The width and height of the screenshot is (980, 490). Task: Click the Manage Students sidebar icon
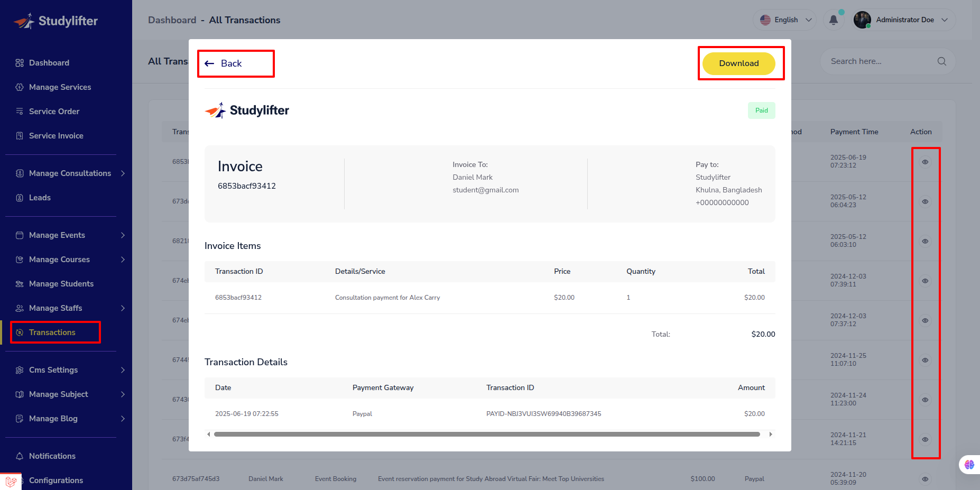[x=20, y=284]
